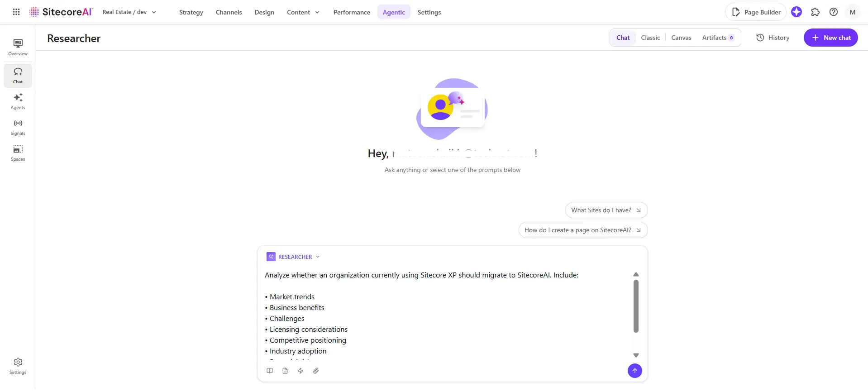The width and height of the screenshot is (868, 392).
Task: Open the Overview sidebar section
Action: [x=18, y=47]
